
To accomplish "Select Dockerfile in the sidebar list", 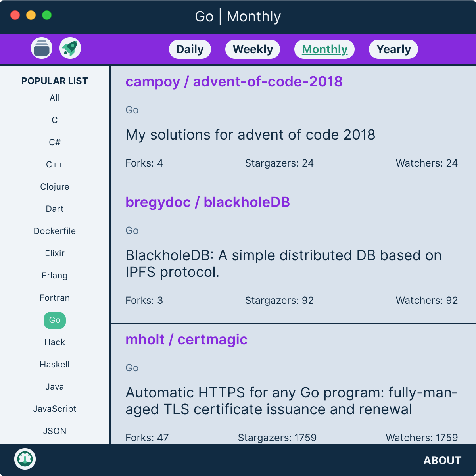I will (x=55, y=231).
